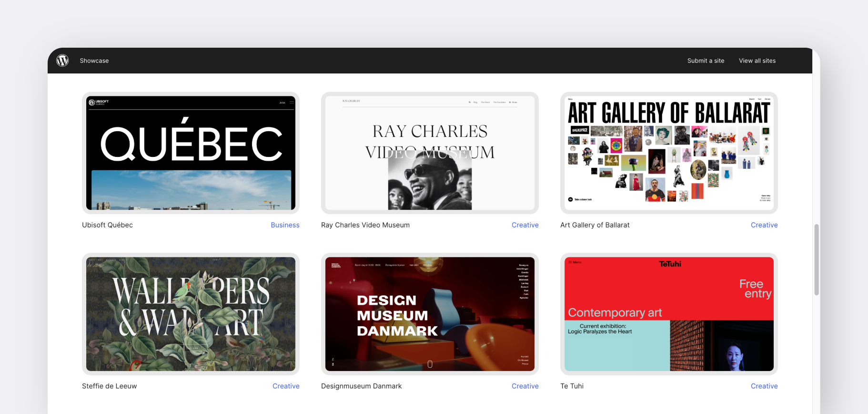Open the Art Gallery of Ballarat thumbnail

coord(669,153)
